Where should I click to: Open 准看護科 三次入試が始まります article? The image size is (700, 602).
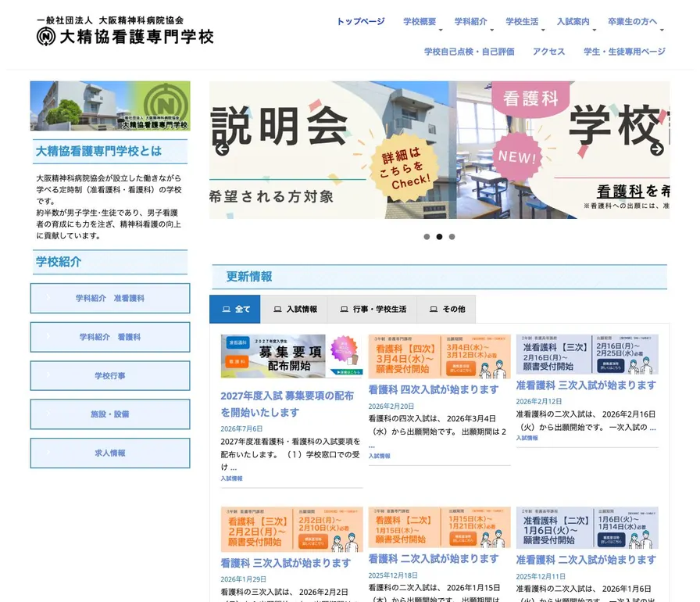[x=586, y=385]
